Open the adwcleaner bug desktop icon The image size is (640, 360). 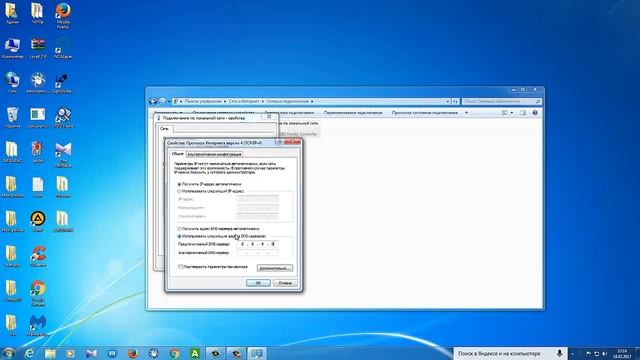pyautogui.click(x=38, y=82)
